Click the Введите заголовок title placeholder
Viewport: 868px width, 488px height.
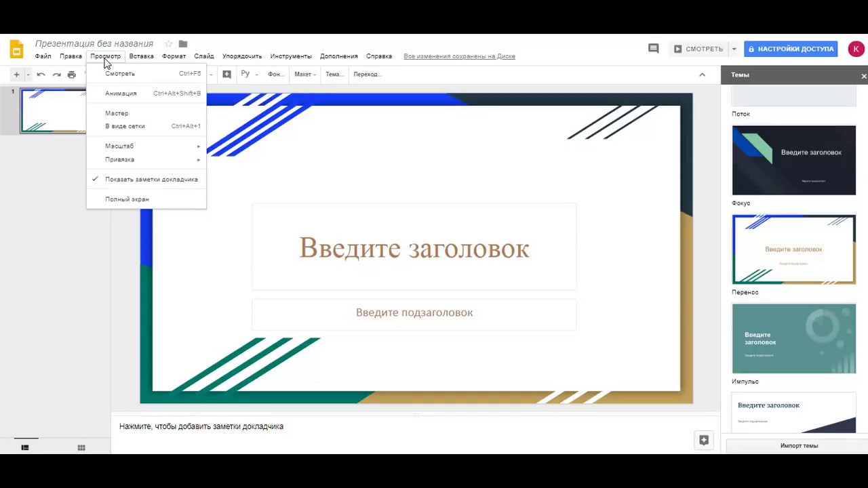(414, 247)
